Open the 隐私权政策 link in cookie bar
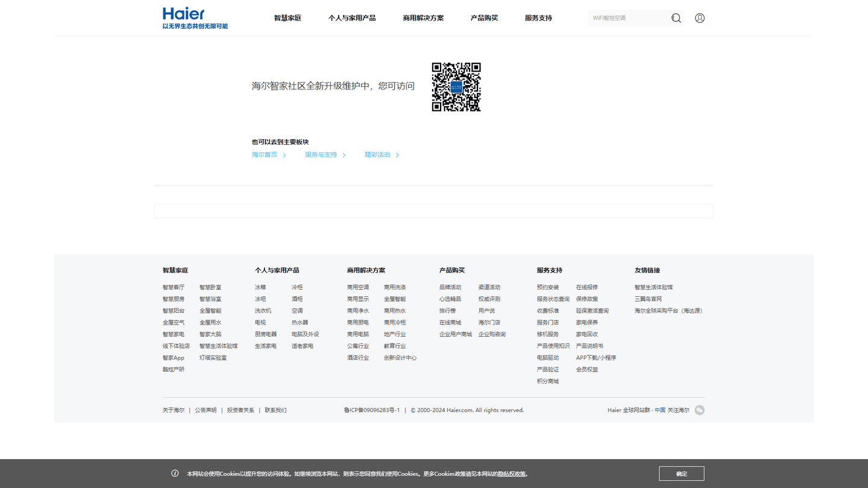Screen dimensions: 868x488 [x=512, y=474]
